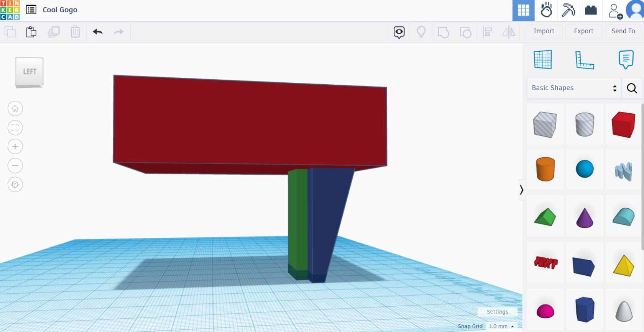Click the Delete trash icon
The height and width of the screenshot is (332, 644).
(x=75, y=32)
